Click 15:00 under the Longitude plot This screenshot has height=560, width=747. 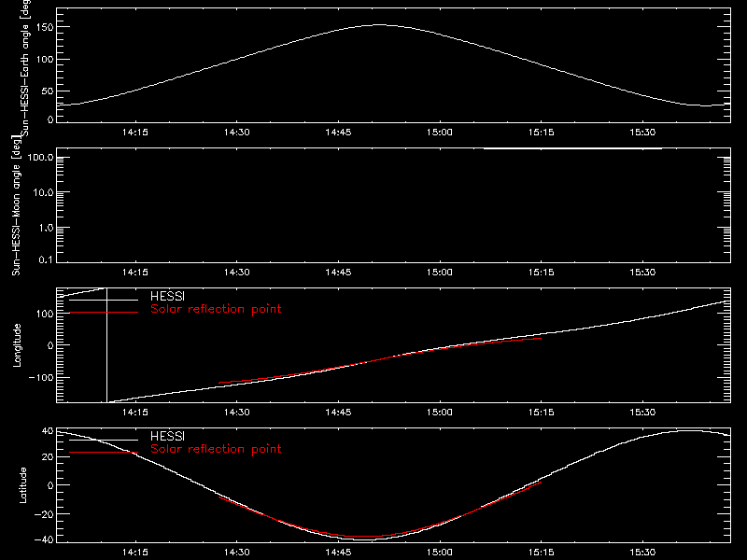point(439,413)
